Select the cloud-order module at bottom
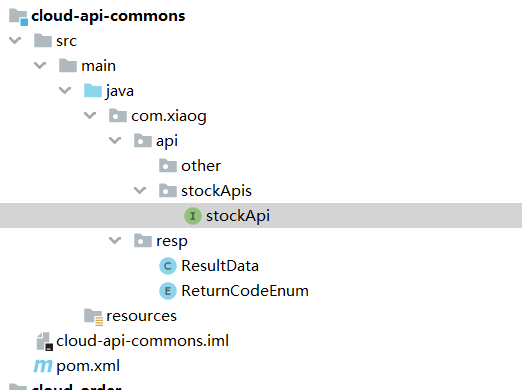This screenshot has height=390, width=522. [77, 387]
